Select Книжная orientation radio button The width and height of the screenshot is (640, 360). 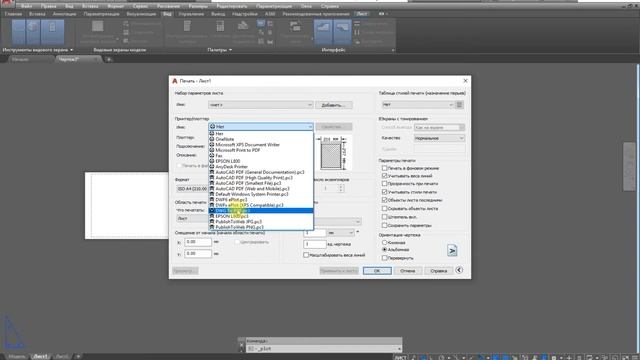[x=384, y=242]
